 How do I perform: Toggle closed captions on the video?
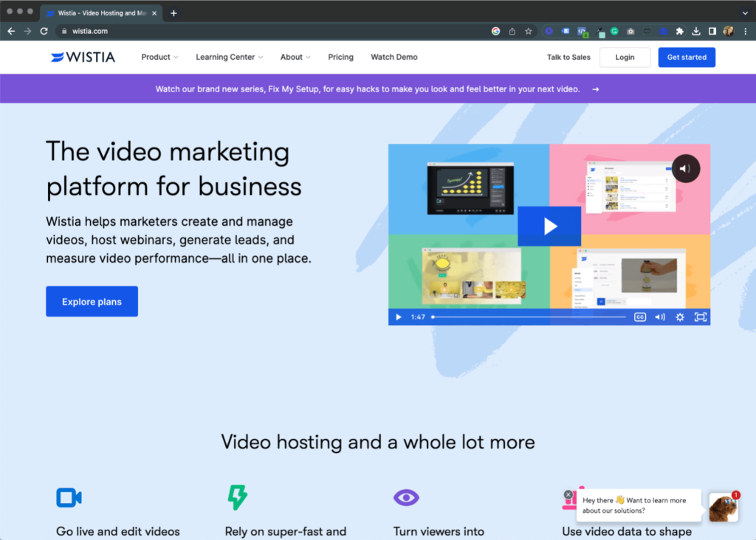(x=640, y=317)
